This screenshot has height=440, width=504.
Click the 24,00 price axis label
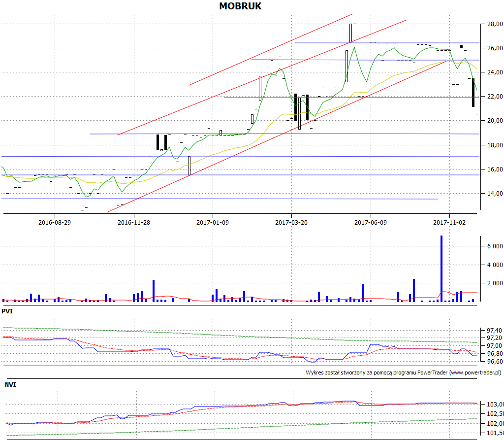(495, 72)
